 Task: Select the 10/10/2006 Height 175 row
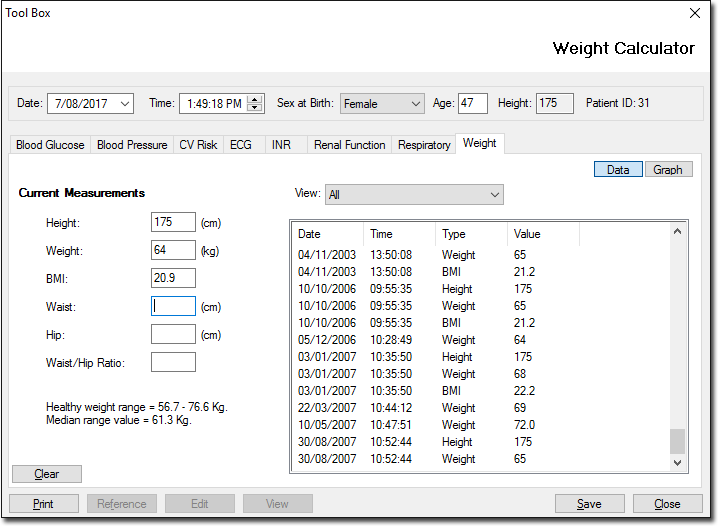[481, 289]
